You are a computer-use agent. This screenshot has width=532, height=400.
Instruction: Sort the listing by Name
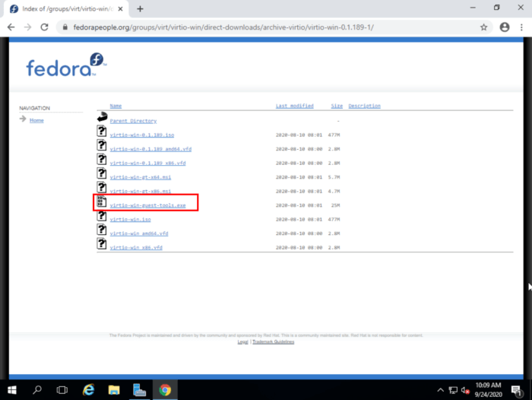pyautogui.click(x=116, y=106)
